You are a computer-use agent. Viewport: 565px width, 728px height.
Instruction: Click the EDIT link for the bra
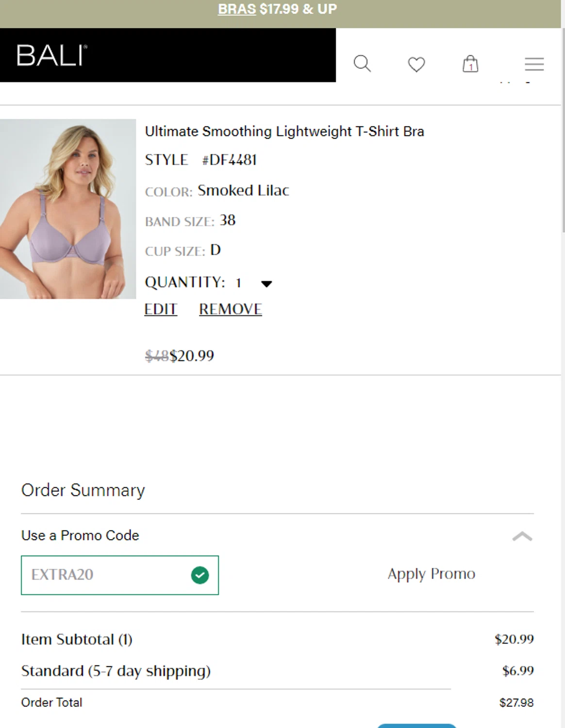[x=161, y=309]
